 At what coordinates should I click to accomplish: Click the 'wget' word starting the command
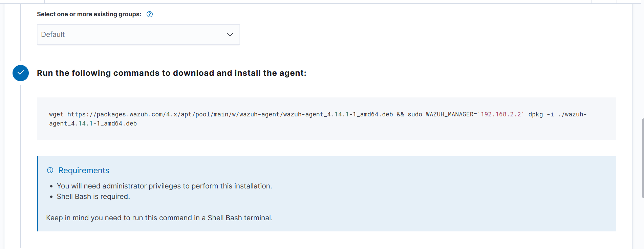56,114
